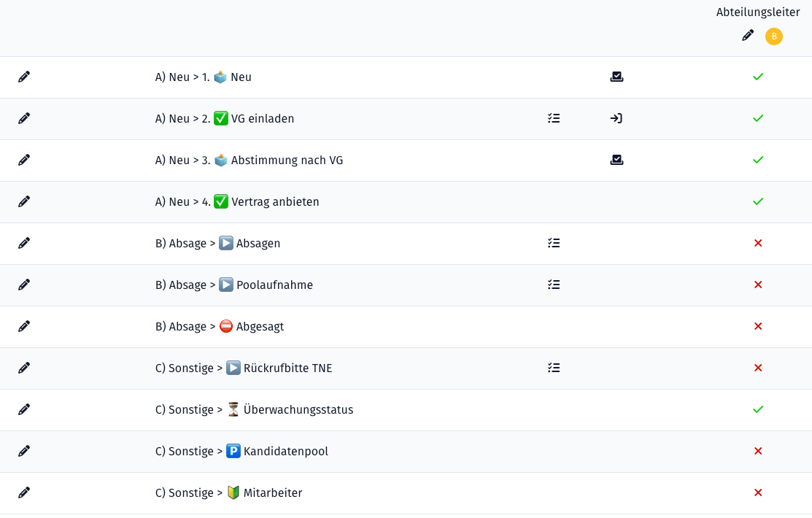This screenshot has width=812, height=518.
Task: Click pencil icon for 'VG einladen' row
Action: point(24,118)
